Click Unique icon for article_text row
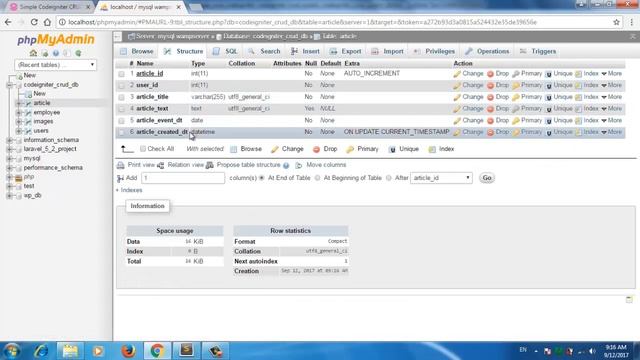This screenshot has width=640, height=360. click(x=549, y=109)
